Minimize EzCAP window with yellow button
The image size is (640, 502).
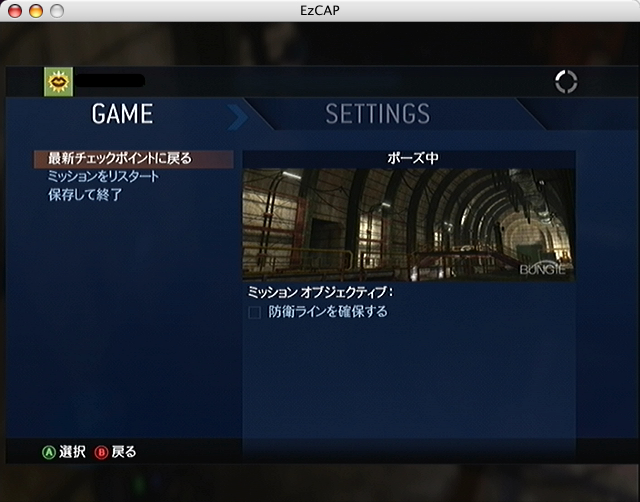tap(36, 11)
